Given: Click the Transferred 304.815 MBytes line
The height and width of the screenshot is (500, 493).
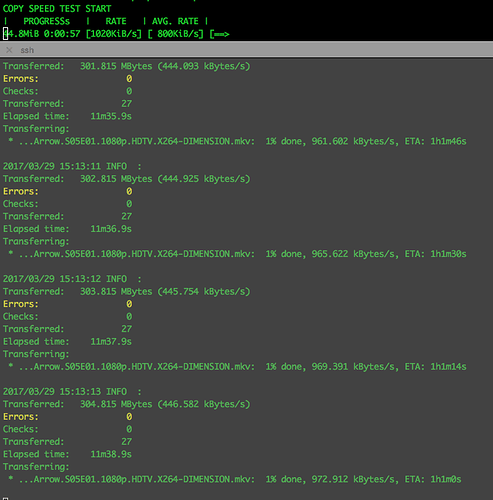Looking at the screenshot, I should pyautogui.click(x=127, y=404).
